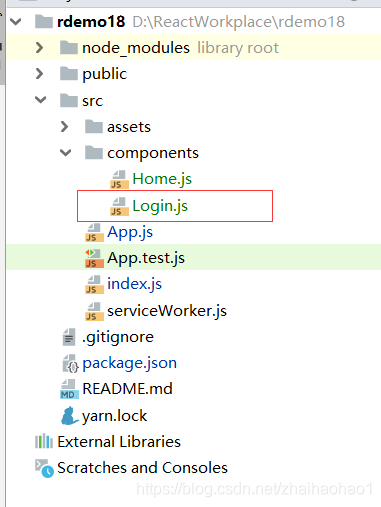Select the rdemo18 project name

91,22
